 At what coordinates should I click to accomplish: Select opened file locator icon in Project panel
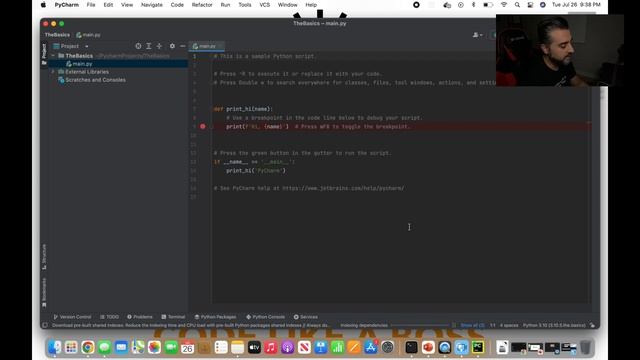(x=138, y=46)
